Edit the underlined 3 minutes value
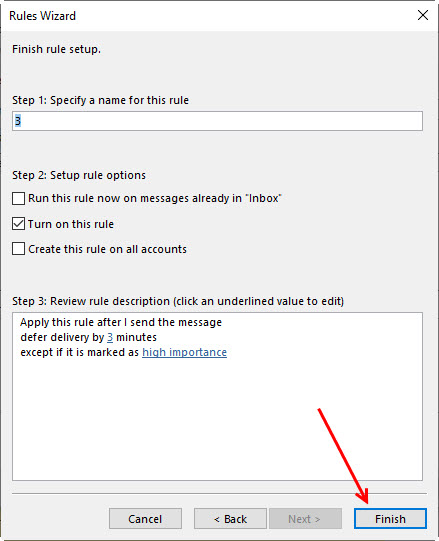Viewport: 439px width, 541px height. click(x=110, y=337)
